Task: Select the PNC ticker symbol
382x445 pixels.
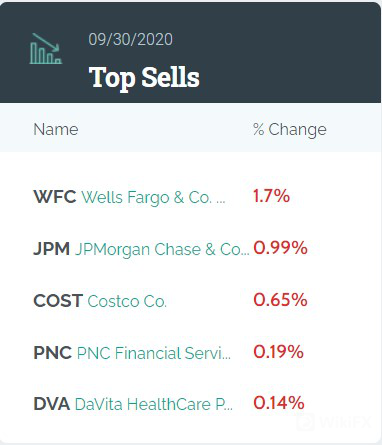Action: pos(52,353)
